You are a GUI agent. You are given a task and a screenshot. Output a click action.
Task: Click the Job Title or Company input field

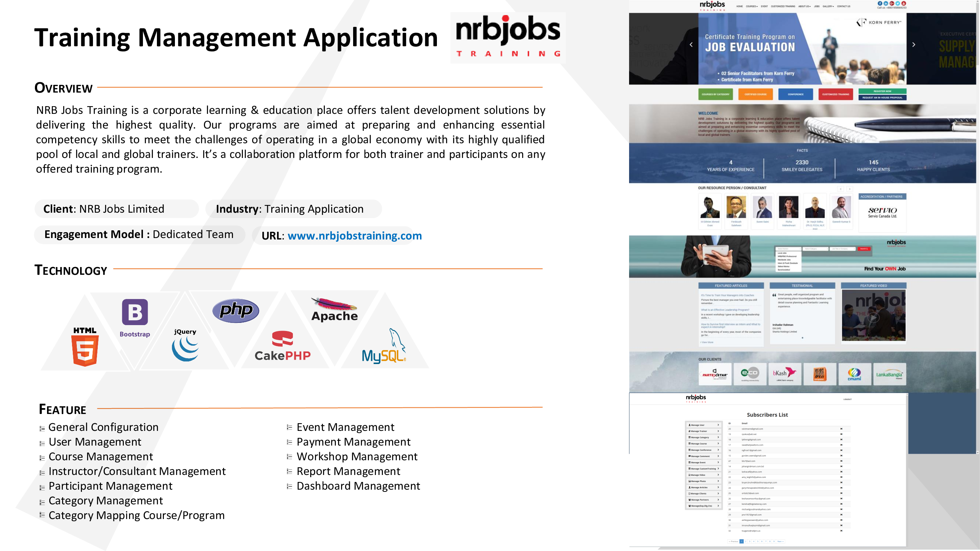(x=843, y=249)
